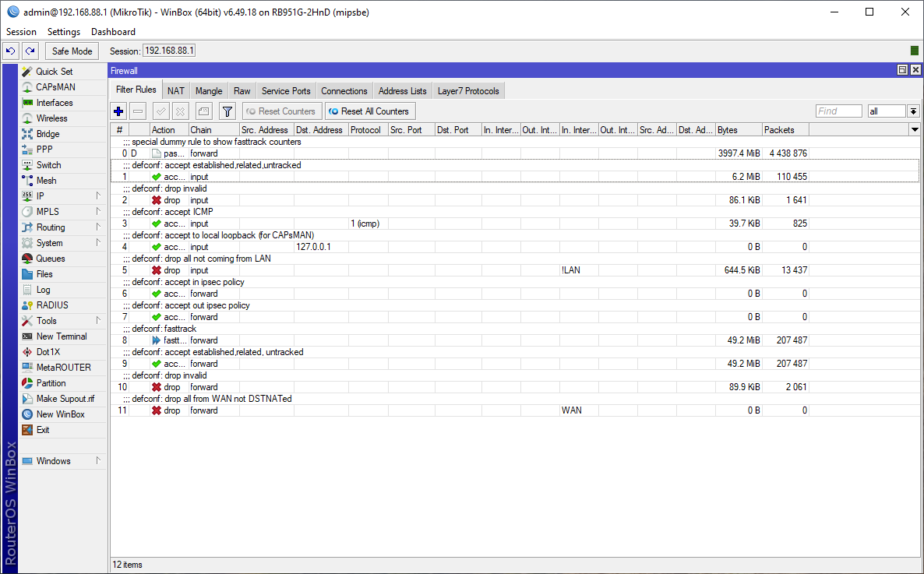This screenshot has height=574, width=924.
Task: Switch to the Connections tab
Action: [x=344, y=91]
